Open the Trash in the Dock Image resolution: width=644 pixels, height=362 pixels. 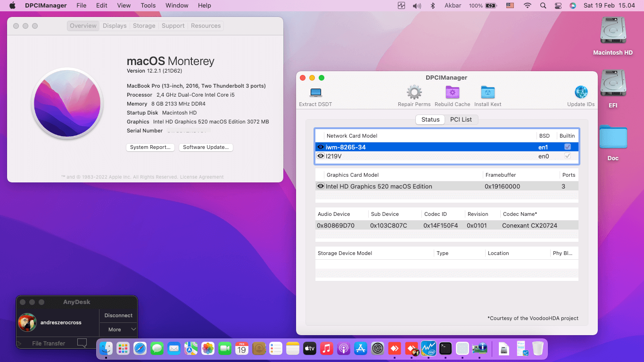[537, 348]
